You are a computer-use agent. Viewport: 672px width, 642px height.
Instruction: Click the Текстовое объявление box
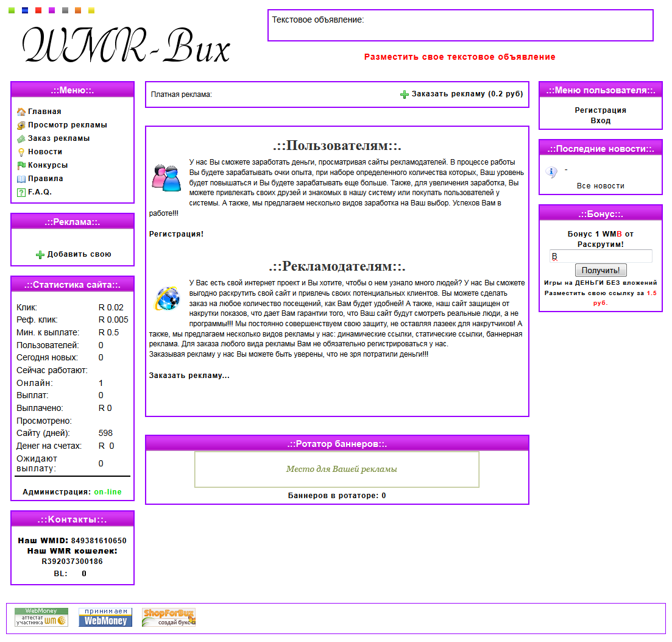click(460, 26)
